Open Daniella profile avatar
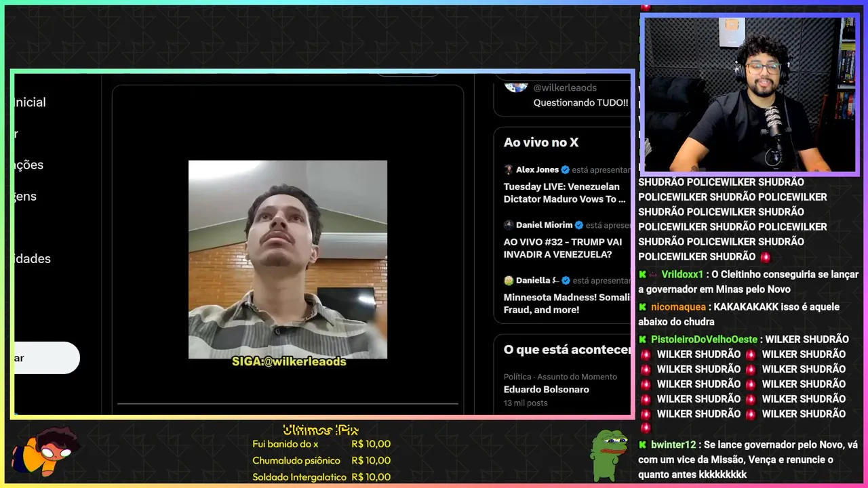This screenshot has width=868, height=488. (x=509, y=281)
